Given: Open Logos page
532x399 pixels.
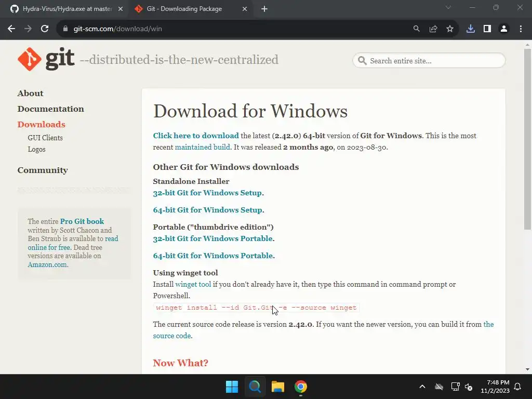Looking at the screenshot, I should click(37, 149).
